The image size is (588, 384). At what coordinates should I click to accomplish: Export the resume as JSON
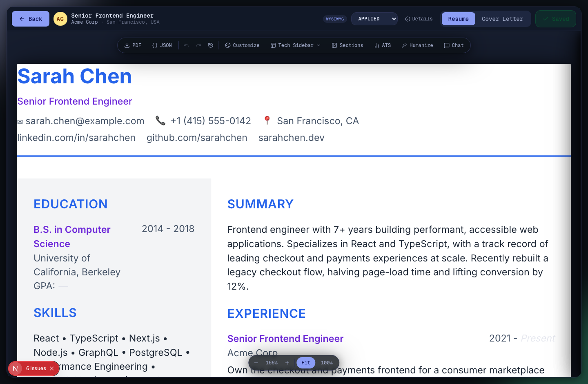[x=162, y=45]
